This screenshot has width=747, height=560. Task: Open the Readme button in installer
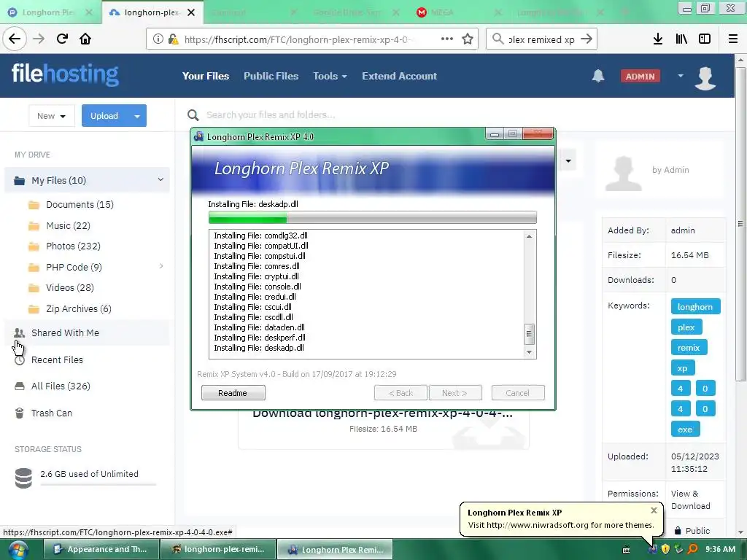[x=233, y=393]
